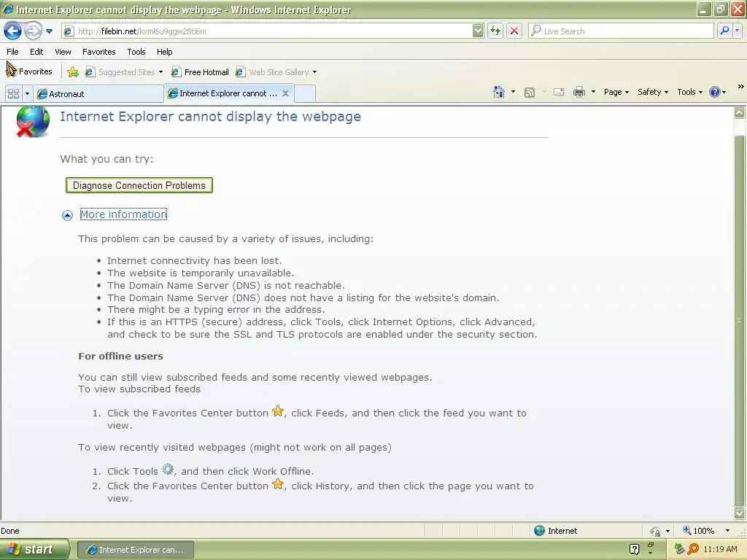747x560 pixels.
Task: Click the vertical scrollbar up arrow
Action: coord(740,112)
